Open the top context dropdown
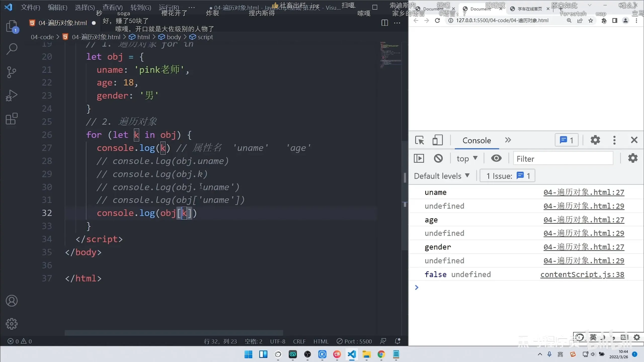This screenshot has height=362, width=644. pos(467,158)
